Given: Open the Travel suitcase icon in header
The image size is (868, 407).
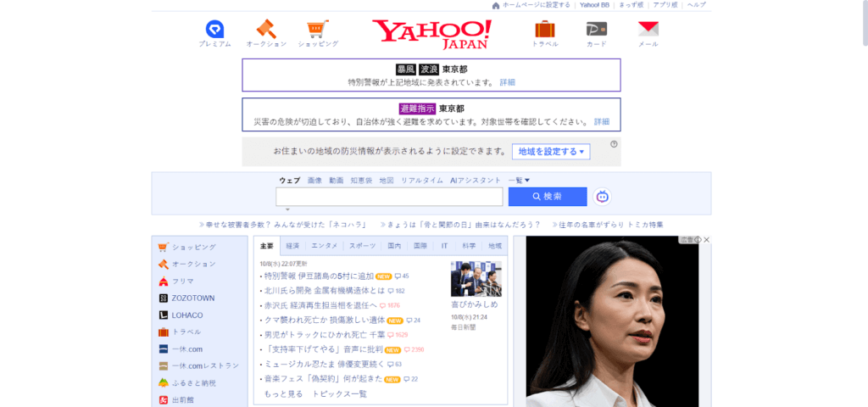Looking at the screenshot, I should pyautogui.click(x=545, y=29).
